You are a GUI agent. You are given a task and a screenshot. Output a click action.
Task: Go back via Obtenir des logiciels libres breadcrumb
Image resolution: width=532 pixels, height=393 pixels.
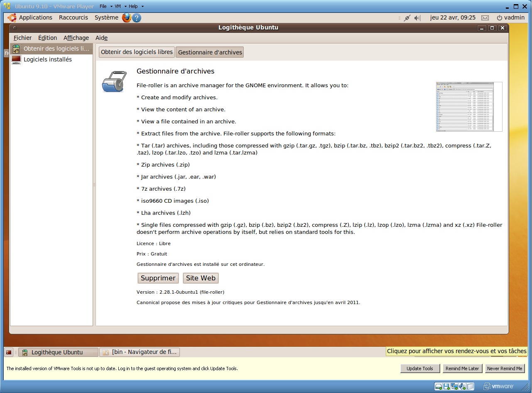(x=137, y=52)
